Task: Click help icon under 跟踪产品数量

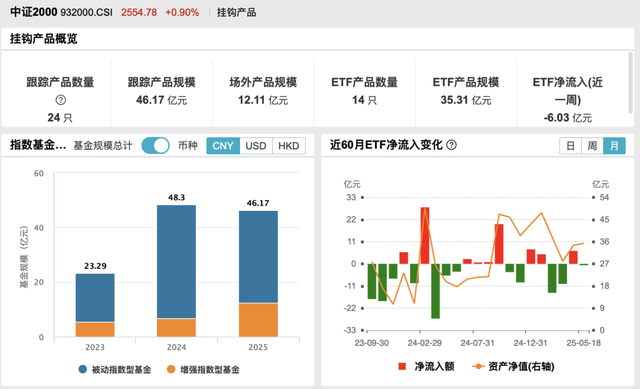Action: 60,100
